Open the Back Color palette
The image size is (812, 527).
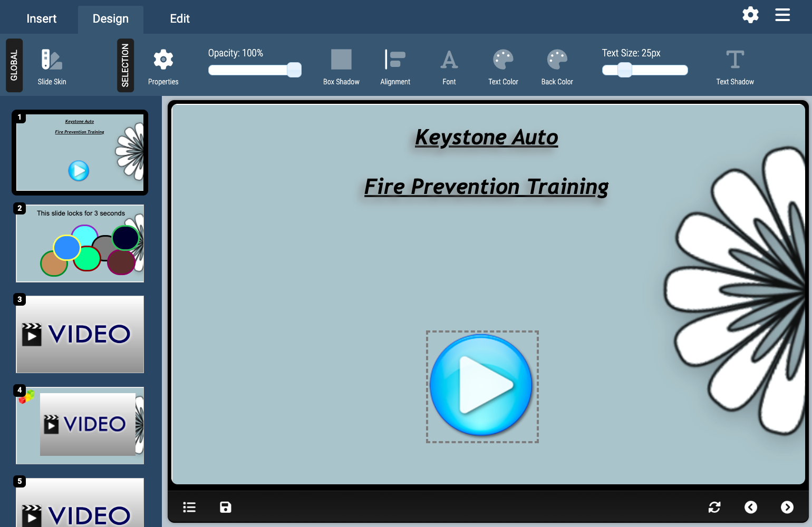pyautogui.click(x=557, y=66)
